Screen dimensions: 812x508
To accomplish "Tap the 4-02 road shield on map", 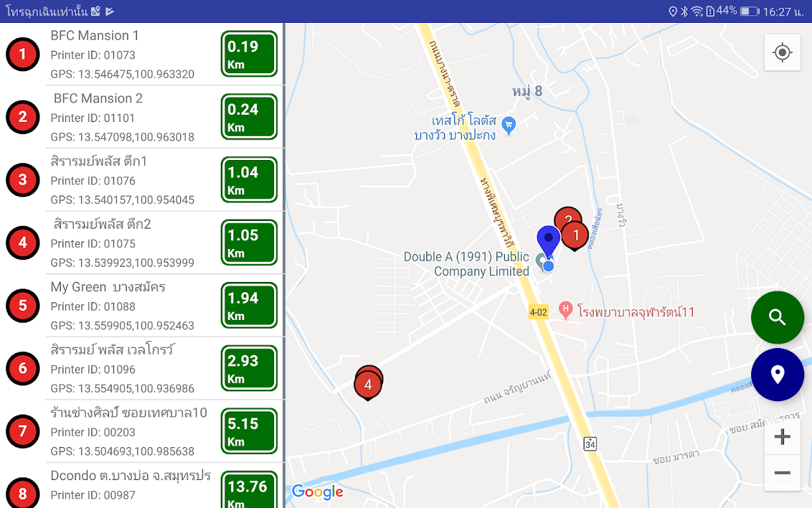I will [538, 312].
